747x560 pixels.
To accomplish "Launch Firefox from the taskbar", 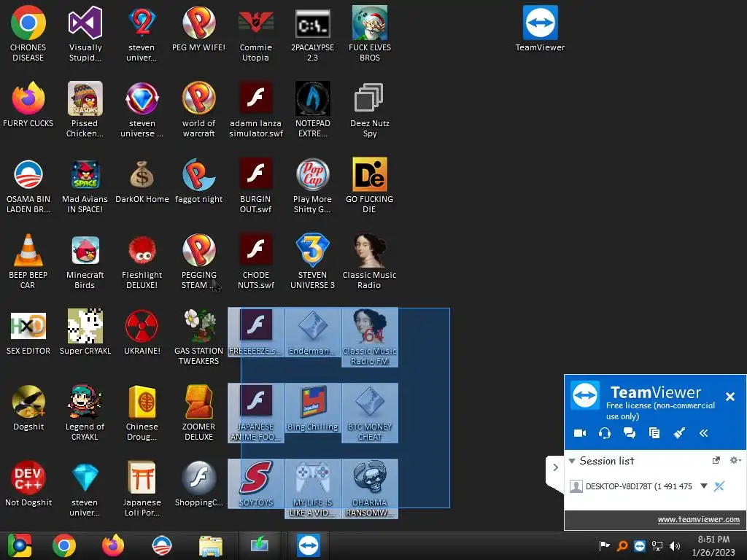I will coord(113,545).
